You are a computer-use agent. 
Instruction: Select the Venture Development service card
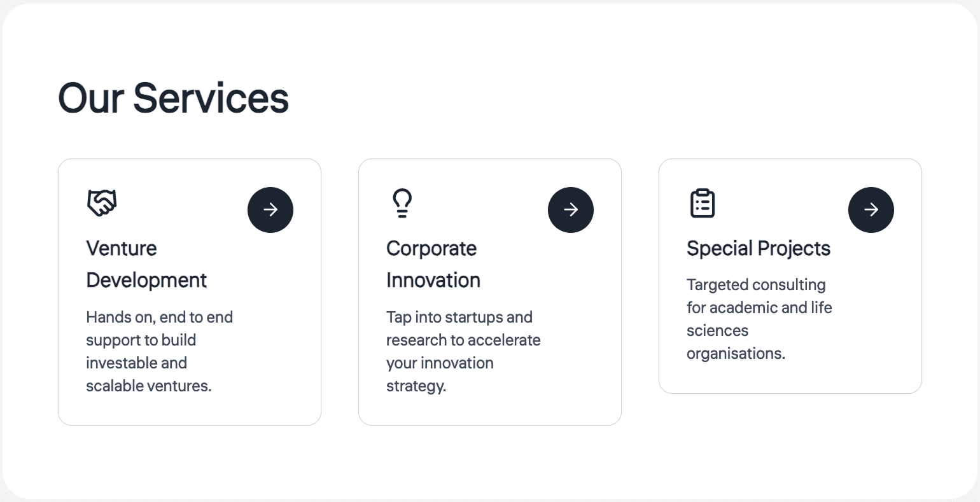click(x=190, y=407)
